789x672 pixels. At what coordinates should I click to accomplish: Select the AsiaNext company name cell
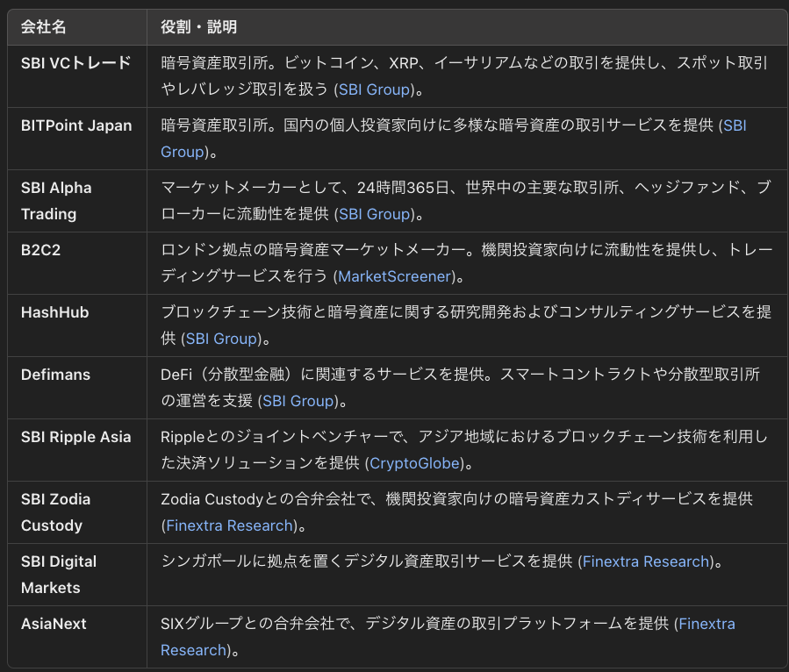77,637
